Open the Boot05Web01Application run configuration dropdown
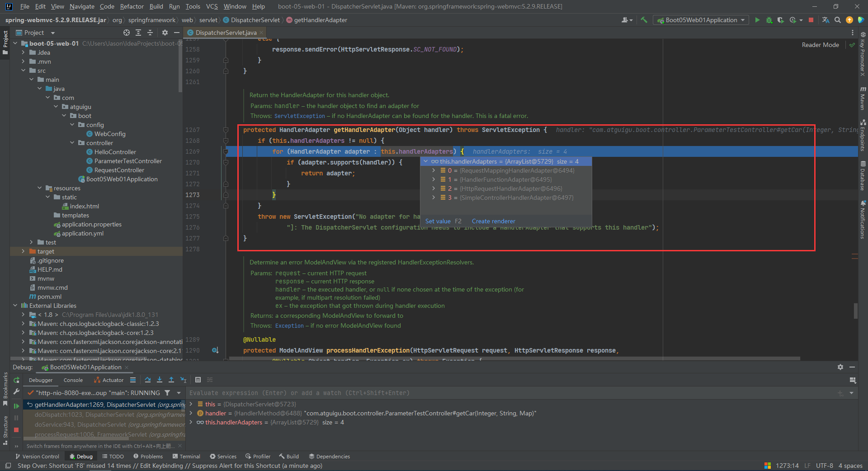This screenshot has height=471, width=868. click(x=701, y=20)
